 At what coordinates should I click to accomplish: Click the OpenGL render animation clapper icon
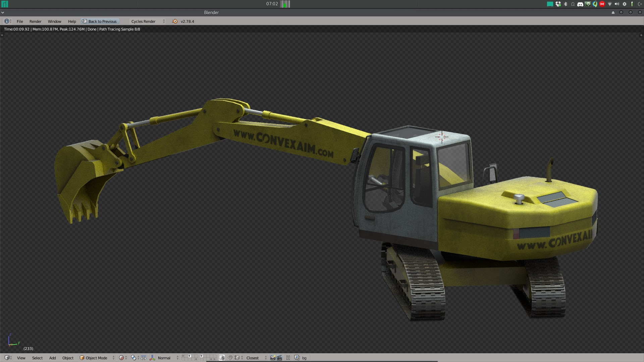tap(279, 358)
